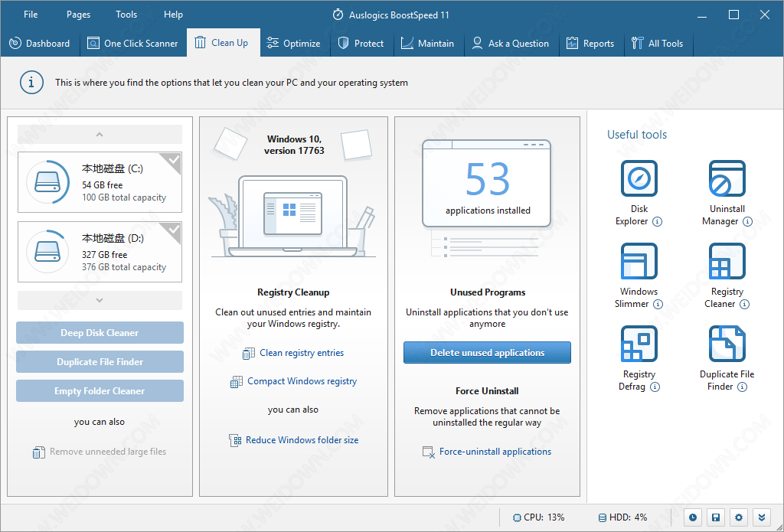Switch to the Maintain tab
Image resolution: width=784 pixels, height=532 pixels.
429,43
